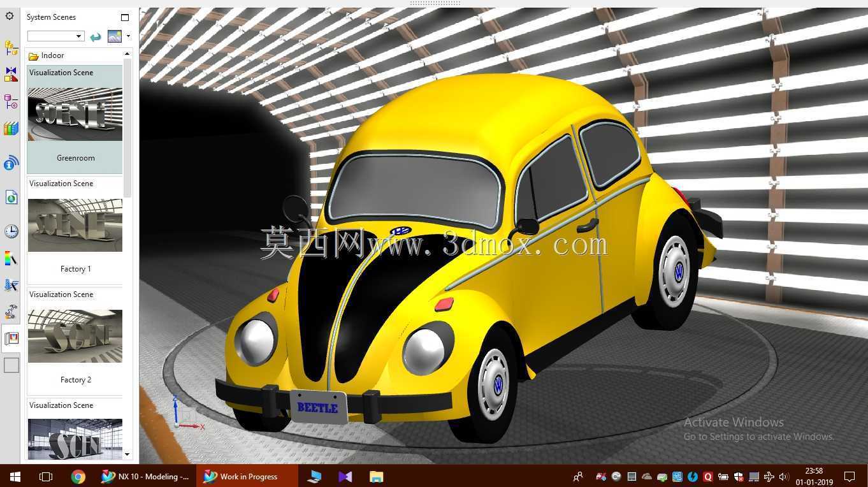Click the airplane mode tray icon
868x487 pixels.
[x=769, y=476]
